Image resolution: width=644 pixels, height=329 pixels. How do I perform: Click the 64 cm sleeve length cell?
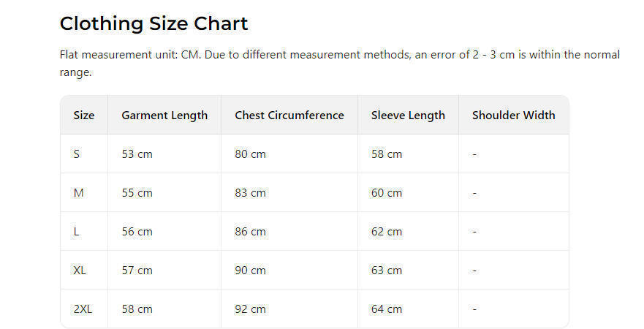point(387,309)
